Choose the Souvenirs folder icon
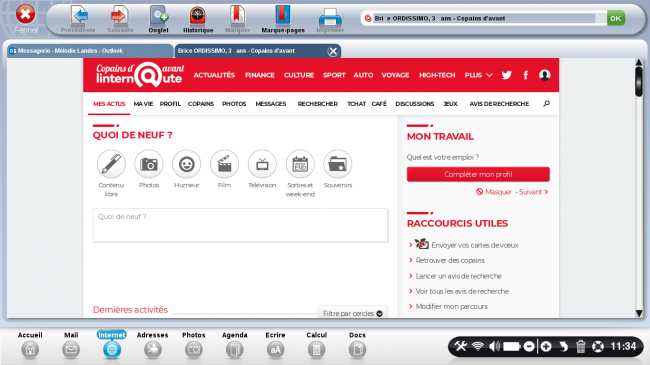The image size is (650, 365). pos(338,164)
